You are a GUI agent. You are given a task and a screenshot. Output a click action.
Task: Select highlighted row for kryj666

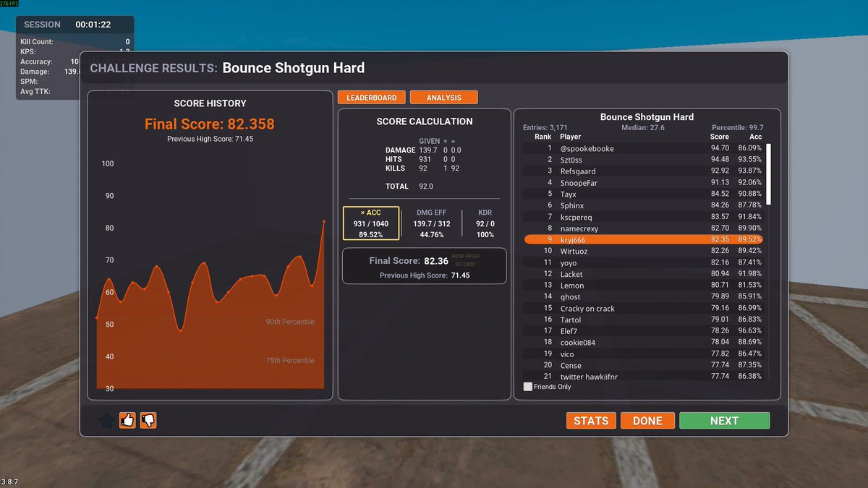(644, 239)
